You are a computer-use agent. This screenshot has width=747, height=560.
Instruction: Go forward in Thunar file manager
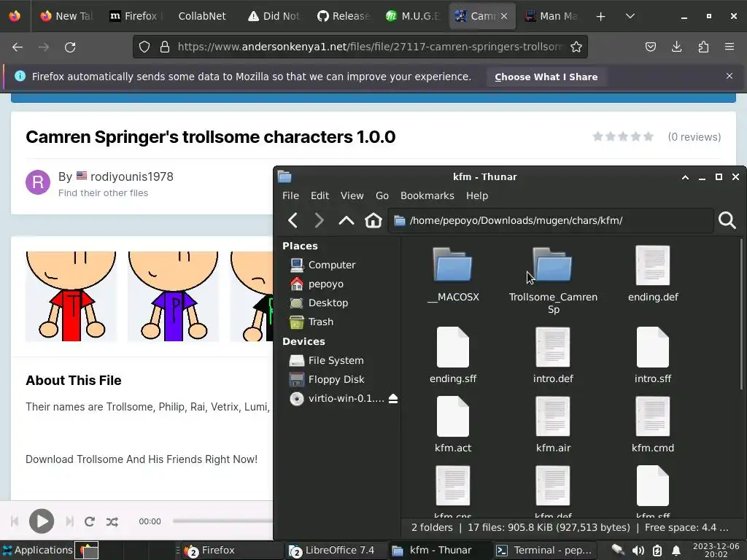(319, 220)
